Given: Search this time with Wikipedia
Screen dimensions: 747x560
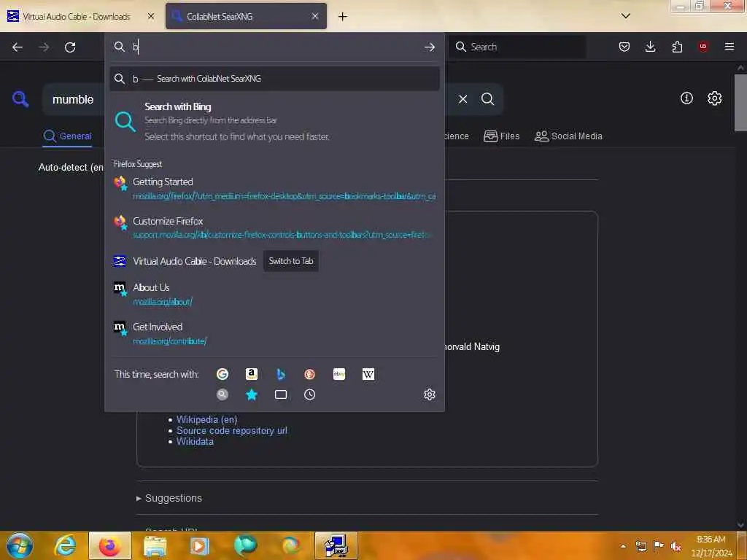Looking at the screenshot, I should (x=368, y=374).
